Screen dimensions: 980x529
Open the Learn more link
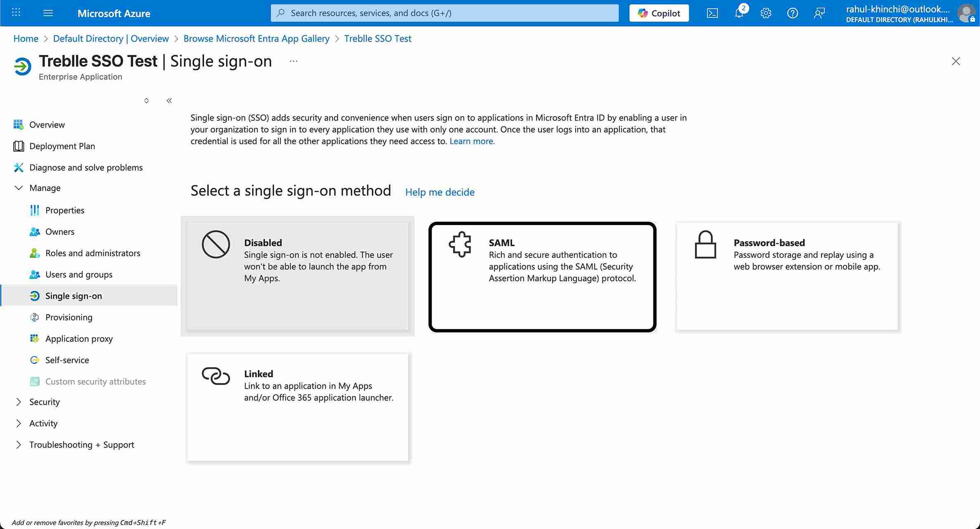(472, 141)
